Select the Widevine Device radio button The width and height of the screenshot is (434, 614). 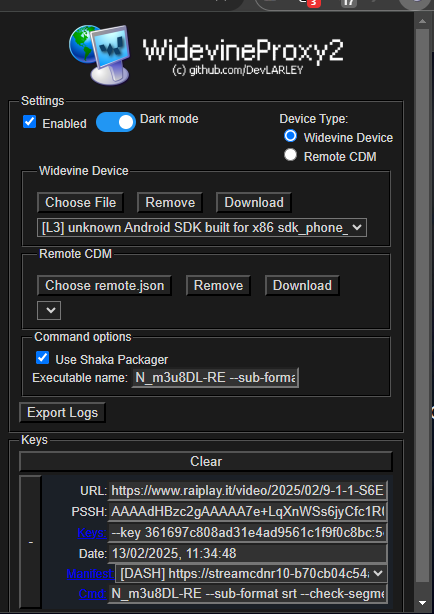click(290, 136)
